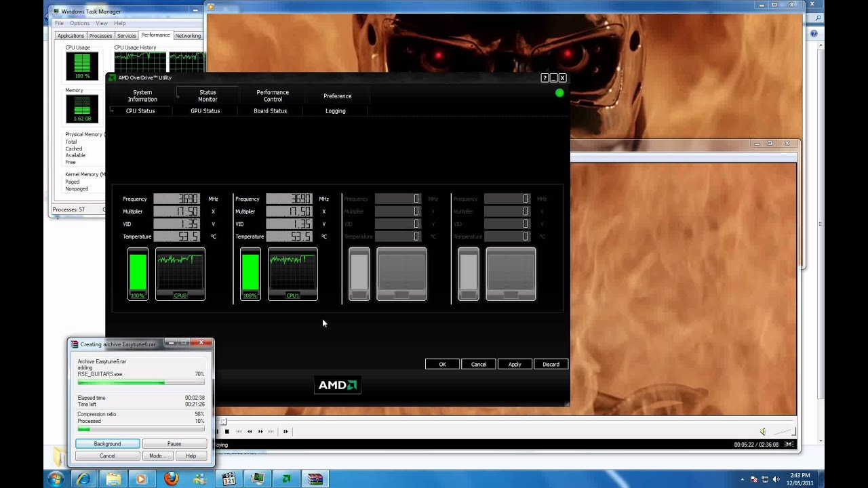Screen dimensions: 868x488
Task: Click the media player seek bar
Action: pos(505,422)
